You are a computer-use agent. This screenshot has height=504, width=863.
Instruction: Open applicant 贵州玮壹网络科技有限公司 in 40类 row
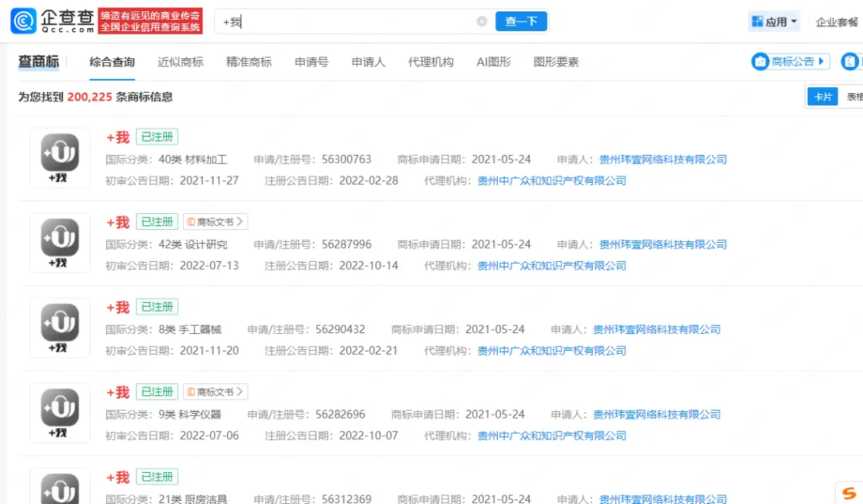[662, 160]
